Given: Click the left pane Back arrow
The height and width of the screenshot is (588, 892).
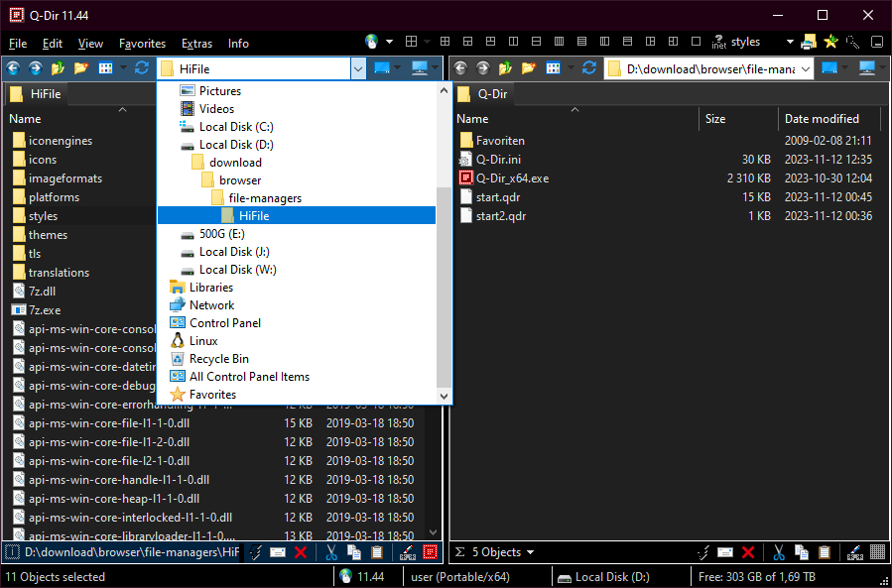Looking at the screenshot, I should [x=13, y=68].
